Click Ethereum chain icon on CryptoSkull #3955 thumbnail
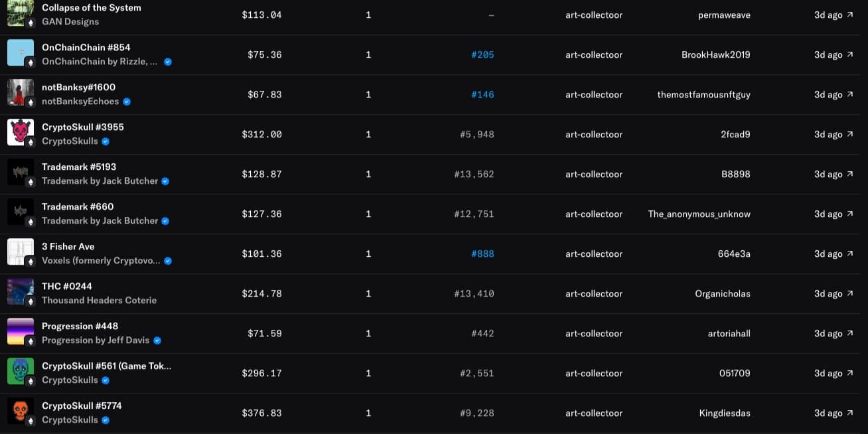The height and width of the screenshot is (434, 868). (x=30, y=141)
